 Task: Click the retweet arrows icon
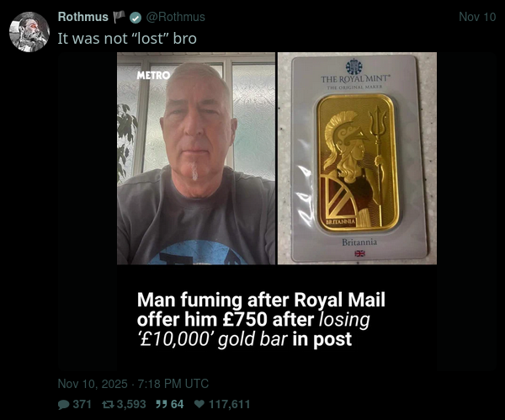click(109, 404)
